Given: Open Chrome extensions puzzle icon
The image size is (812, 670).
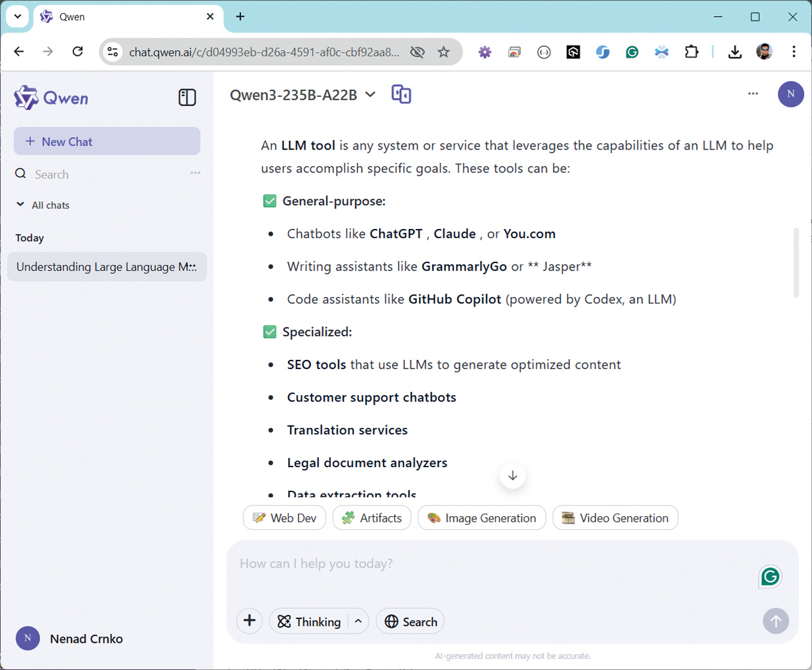Looking at the screenshot, I should [x=691, y=52].
